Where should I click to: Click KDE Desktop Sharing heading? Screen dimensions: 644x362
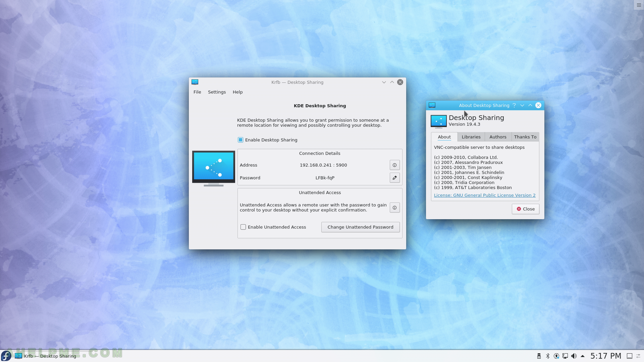[320, 106]
